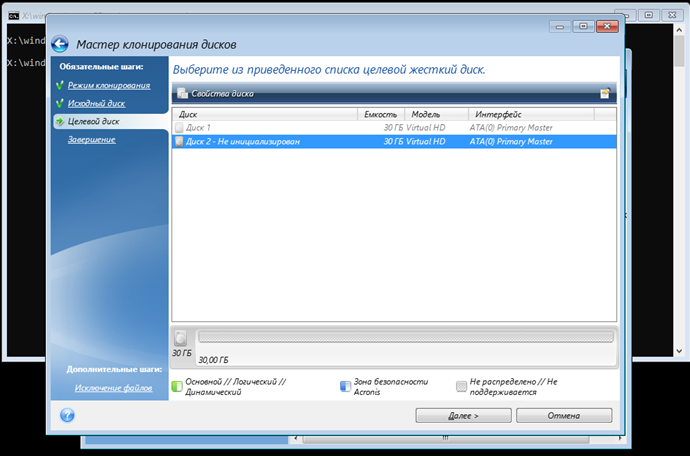The width and height of the screenshot is (690, 456).
Task: Open Исключение файлов optional step
Action: click(x=113, y=387)
